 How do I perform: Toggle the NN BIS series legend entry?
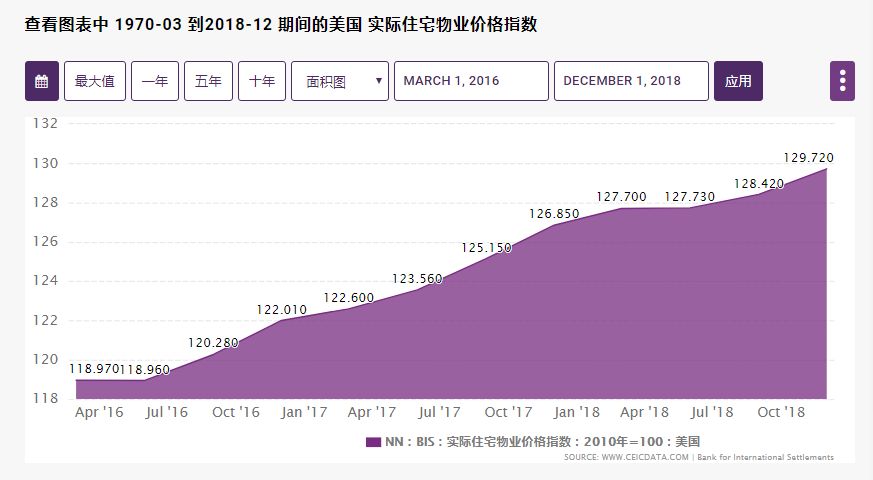point(533,442)
